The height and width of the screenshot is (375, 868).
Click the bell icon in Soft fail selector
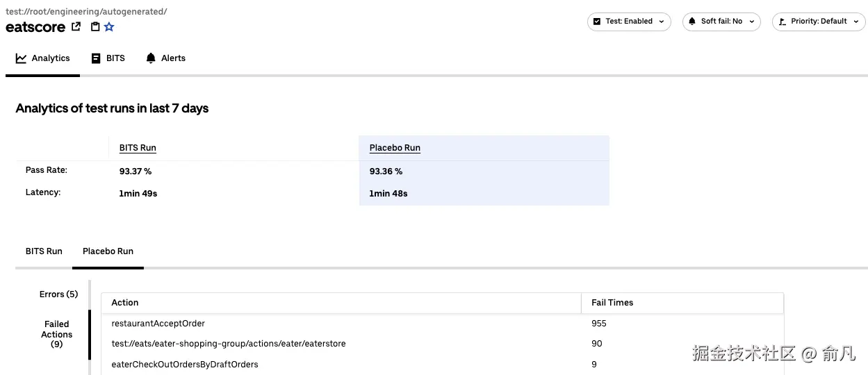click(692, 22)
